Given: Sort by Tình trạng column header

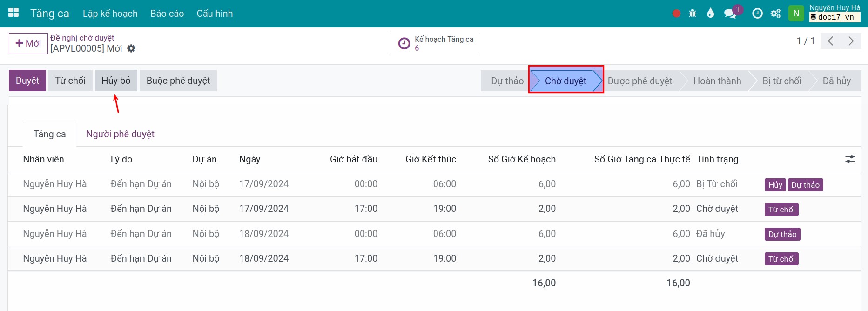Looking at the screenshot, I should click(717, 159).
